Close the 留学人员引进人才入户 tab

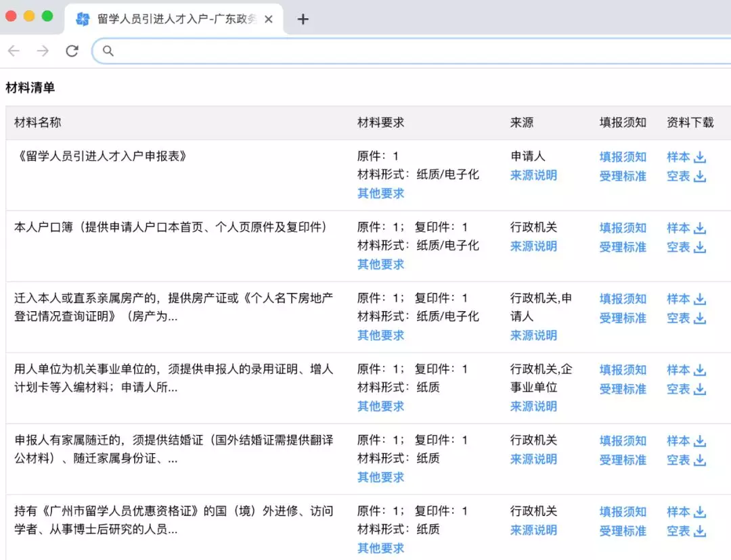pos(269,19)
